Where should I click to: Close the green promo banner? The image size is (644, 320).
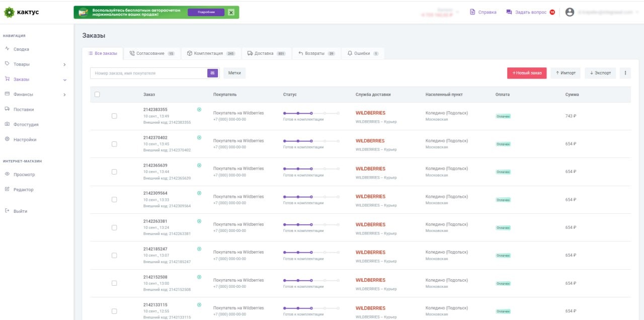coord(231,12)
